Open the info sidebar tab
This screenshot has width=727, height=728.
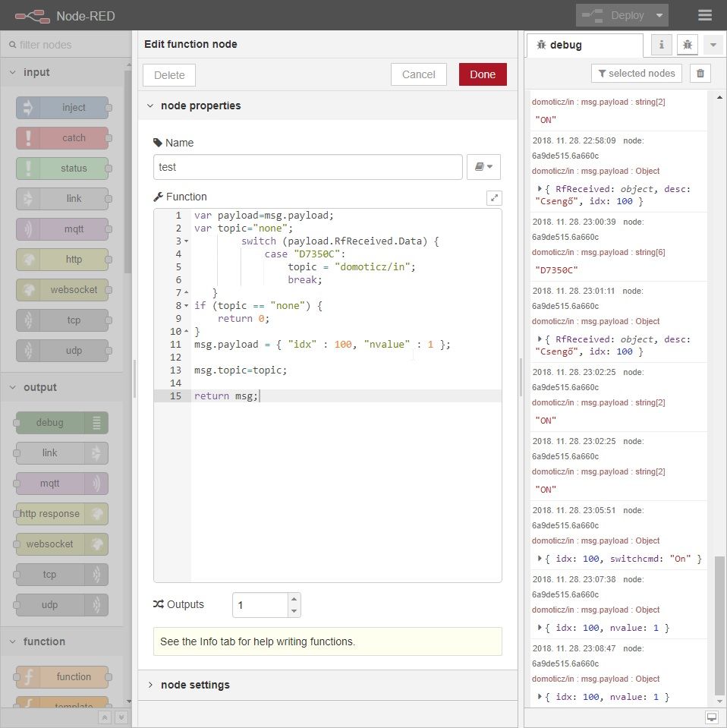[x=661, y=45]
